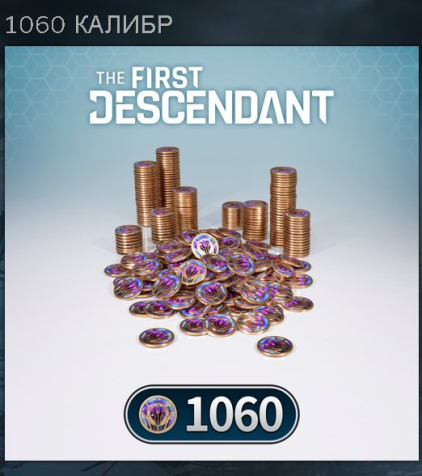Click the word DESCENDANT in the logo
Image resolution: width=422 pixels, height=476 pixels.
[211, 107]
